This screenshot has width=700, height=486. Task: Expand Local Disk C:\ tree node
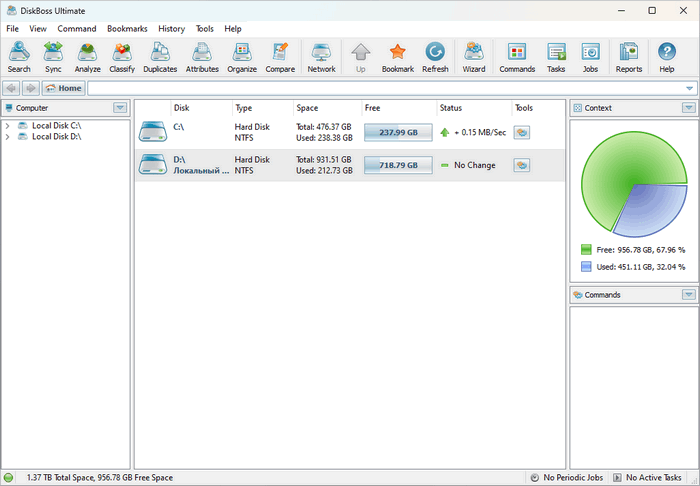[x=8, y=126]
